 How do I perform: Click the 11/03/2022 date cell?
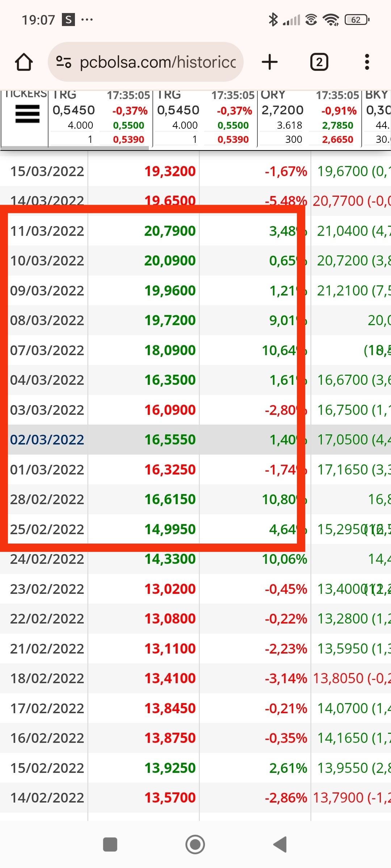tap(47, 231)
